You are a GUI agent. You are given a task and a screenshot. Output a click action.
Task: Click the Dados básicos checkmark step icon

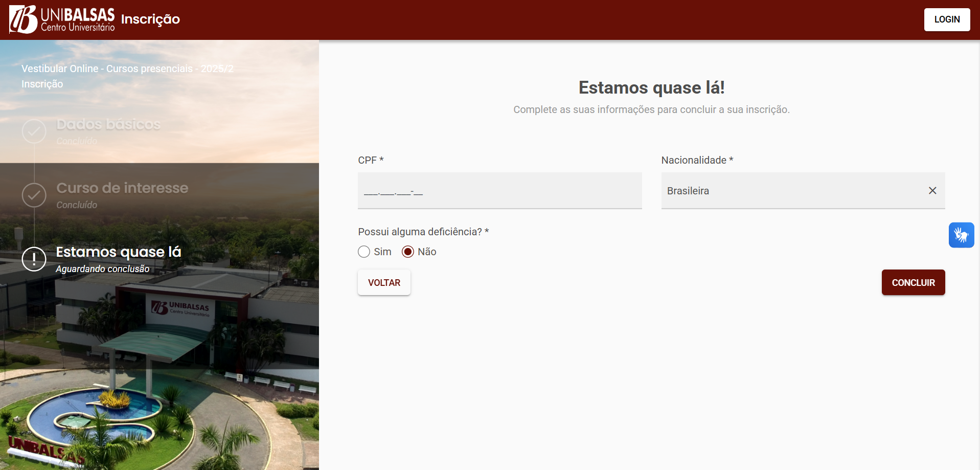coord(34,131)
